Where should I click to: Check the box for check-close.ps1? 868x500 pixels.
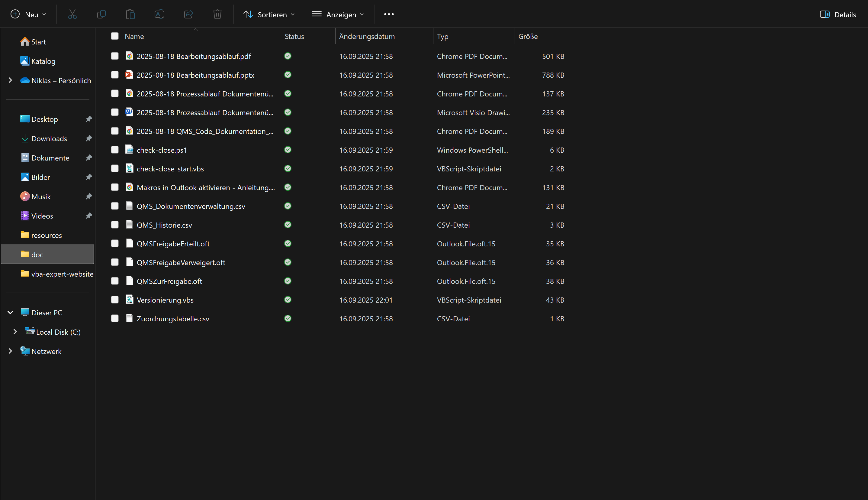tap(114, 150)
